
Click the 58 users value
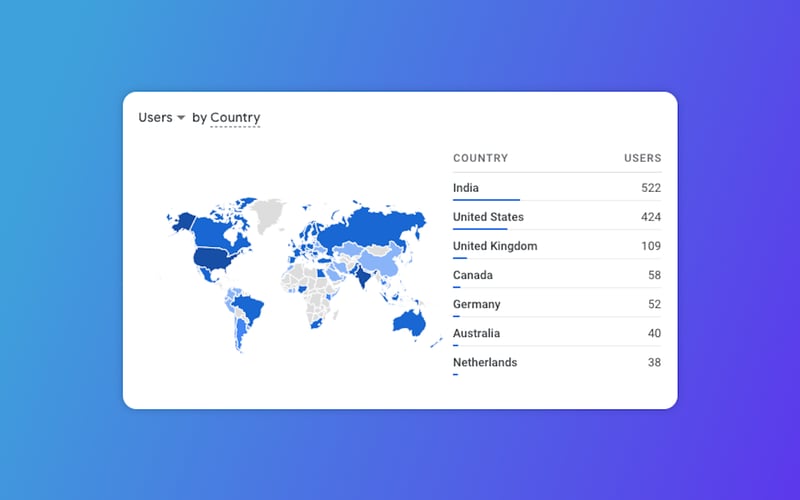(655, 275)
